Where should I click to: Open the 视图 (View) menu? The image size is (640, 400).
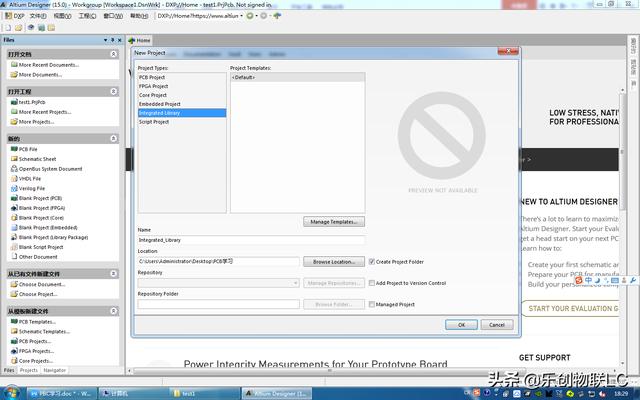62,16
